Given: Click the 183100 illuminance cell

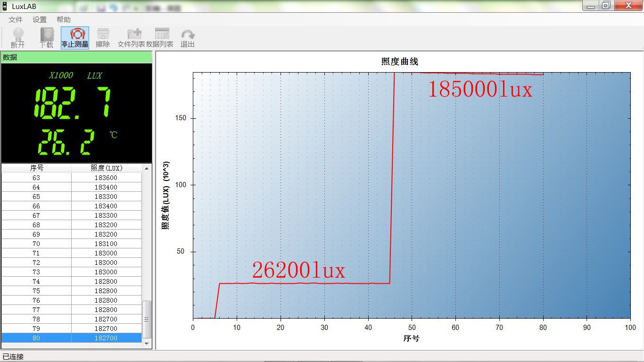Looking at the screenshot, I should pos(107,244).
